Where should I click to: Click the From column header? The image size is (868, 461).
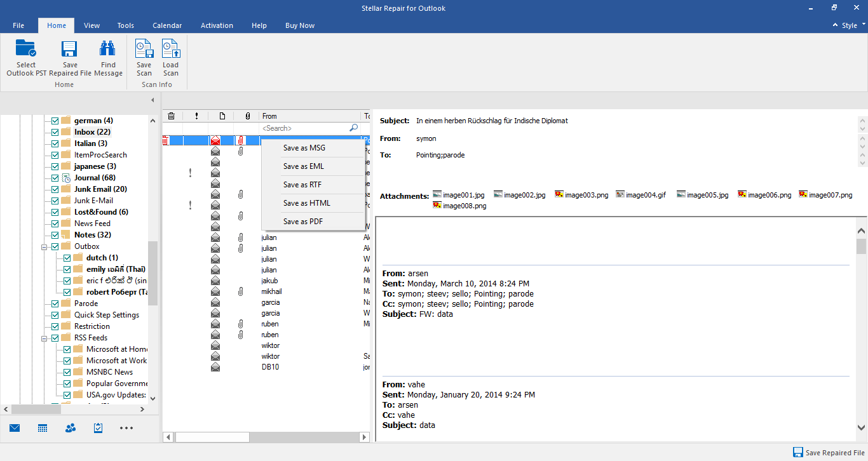pyautogui.click(x=310, y=116)
